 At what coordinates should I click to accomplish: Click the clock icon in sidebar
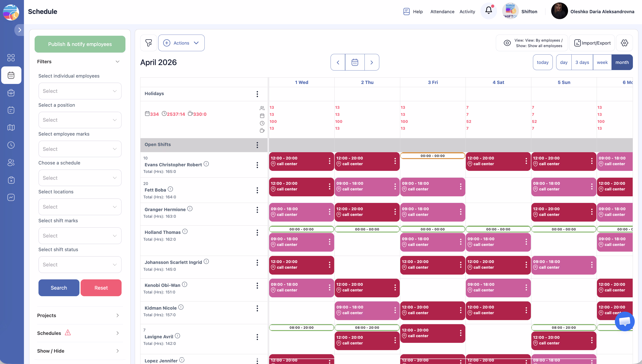pyautogui.click(x=11, y=145)
